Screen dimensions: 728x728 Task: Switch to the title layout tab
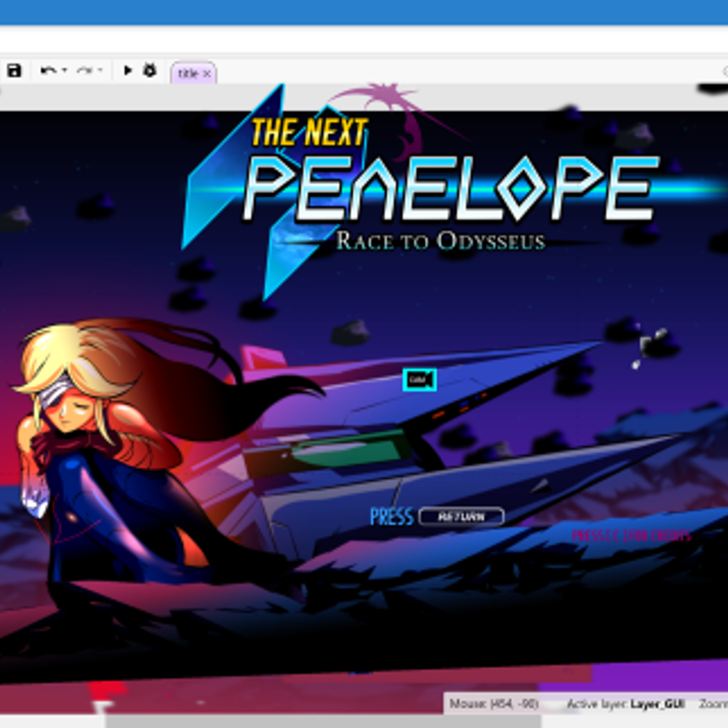[x=187, y=73]
